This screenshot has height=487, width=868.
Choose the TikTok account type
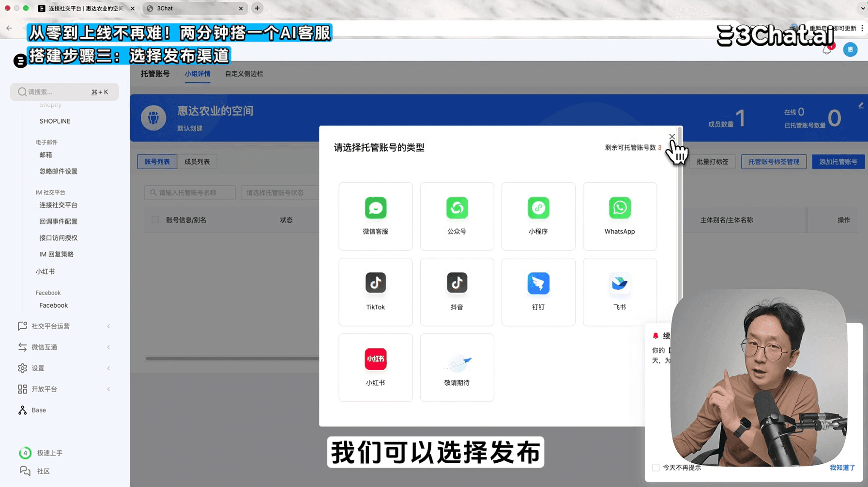coord(376,292)
